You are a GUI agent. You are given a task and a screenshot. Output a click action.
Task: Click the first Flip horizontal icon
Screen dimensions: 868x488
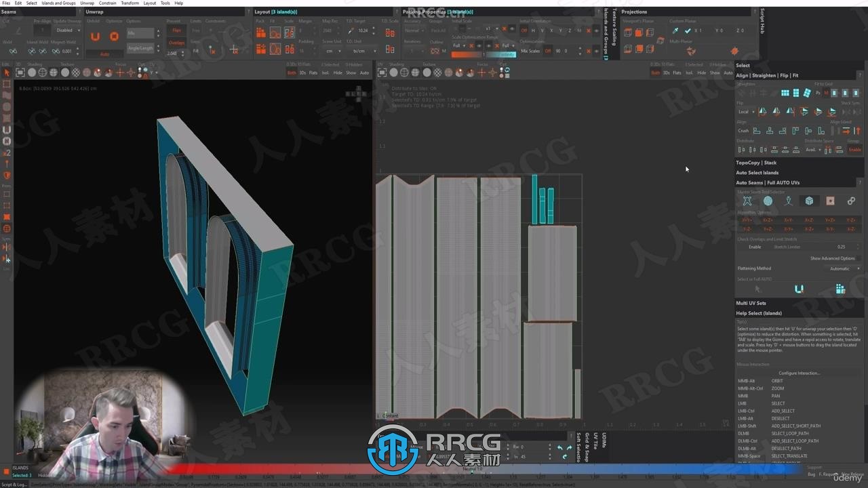(x=762, y=111)
